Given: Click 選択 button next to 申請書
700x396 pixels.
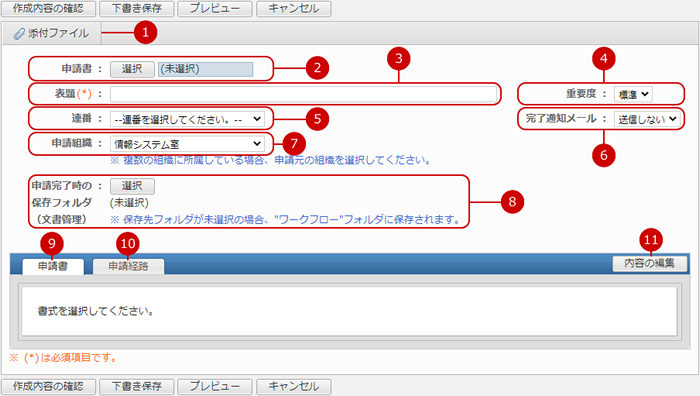Looking at the screenshot, I should 132,69.
